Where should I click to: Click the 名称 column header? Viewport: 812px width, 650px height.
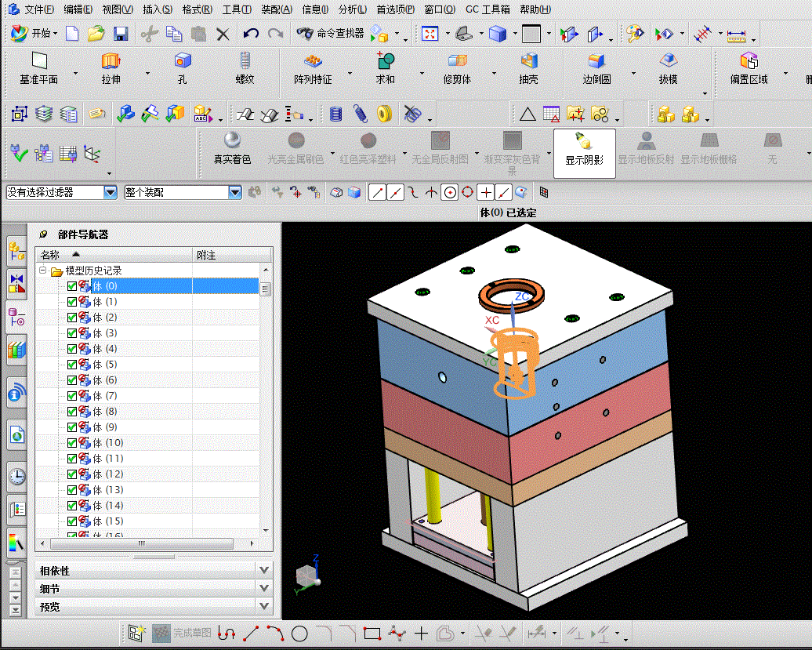50,255
